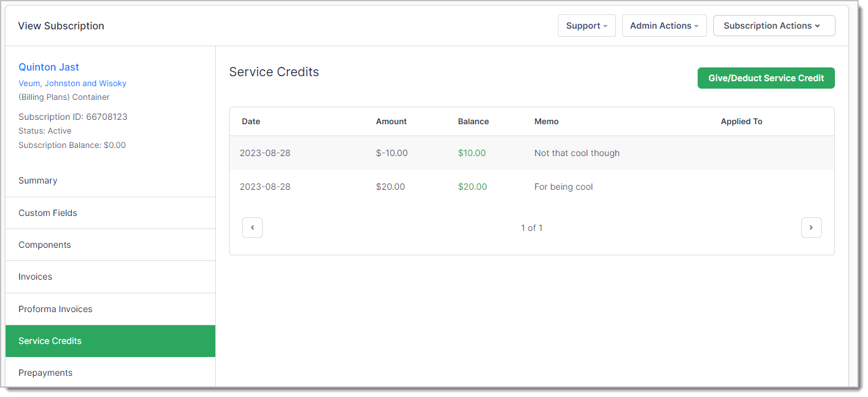The image size is (868, 397).
Task: Navigate to Invoices section
Action: (x=36, y=277)
